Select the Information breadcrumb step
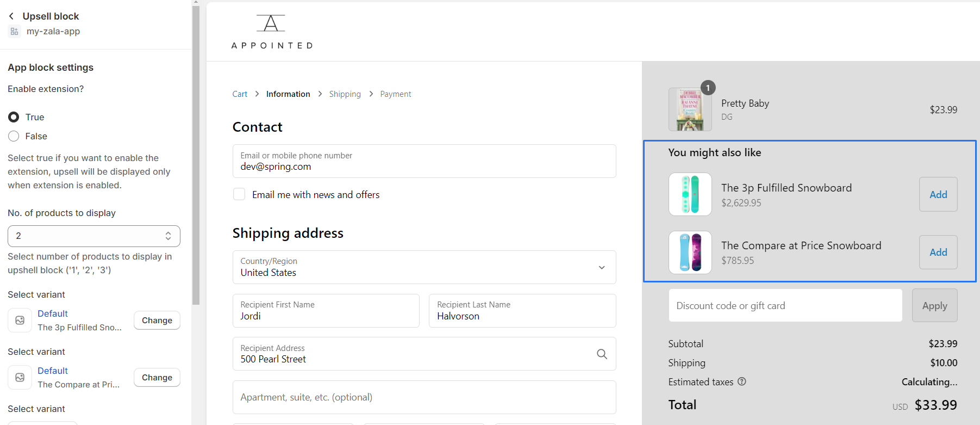 288,94
